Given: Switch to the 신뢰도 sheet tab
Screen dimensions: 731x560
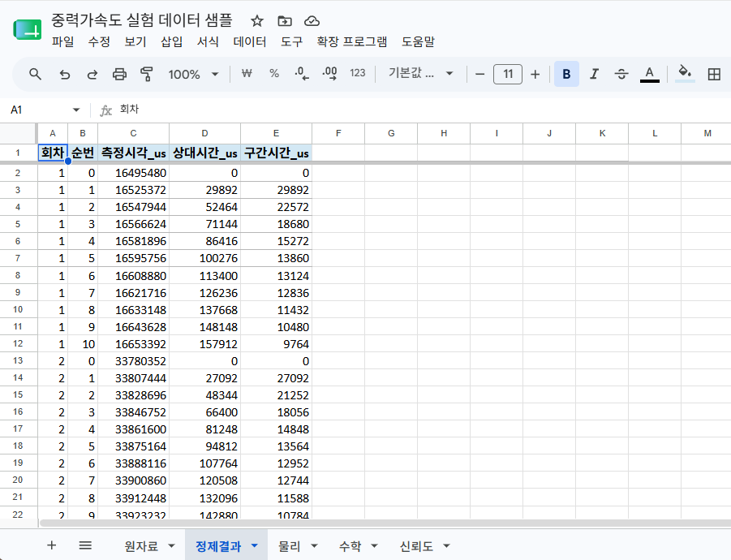Looking at the screenshot, I should coord(416,546).
